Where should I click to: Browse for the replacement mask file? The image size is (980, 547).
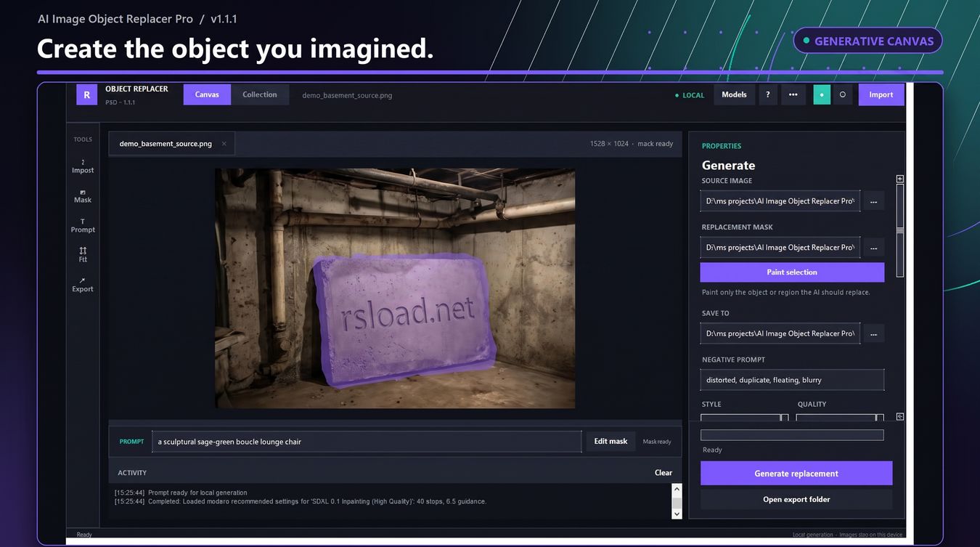(873, 248)
